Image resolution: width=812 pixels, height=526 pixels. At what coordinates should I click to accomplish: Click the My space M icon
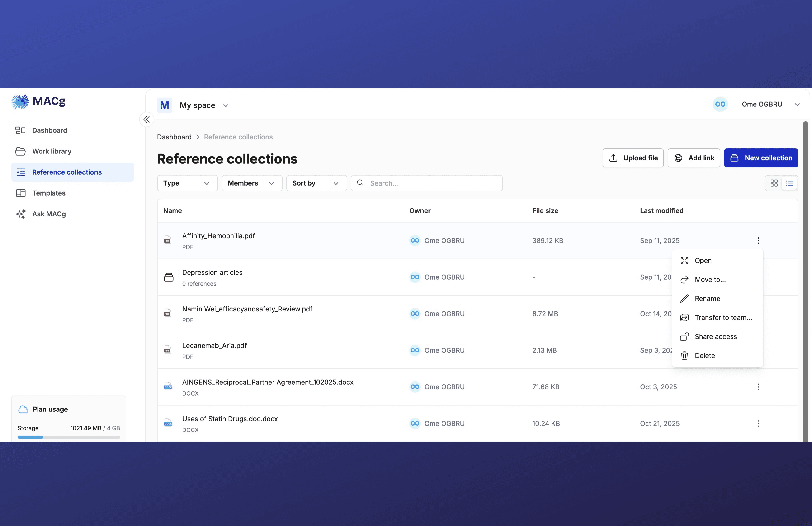coord(165,105)
